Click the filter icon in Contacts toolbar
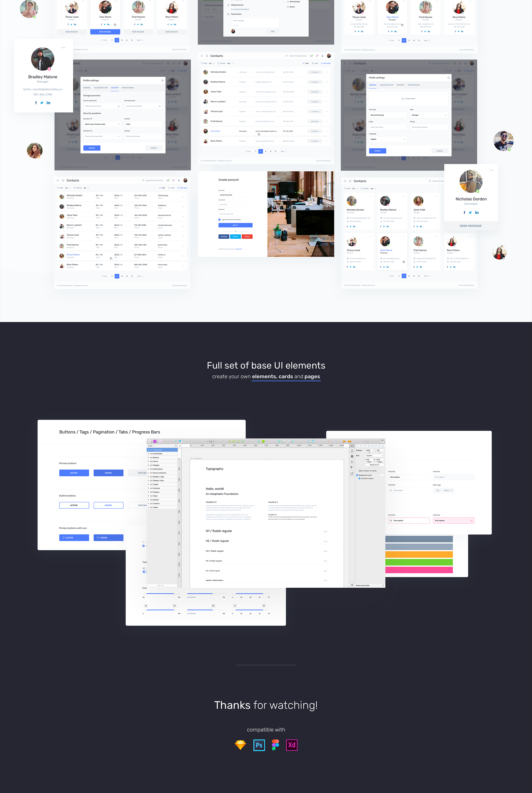Screen dimensions: 532x793 (58, 188)
